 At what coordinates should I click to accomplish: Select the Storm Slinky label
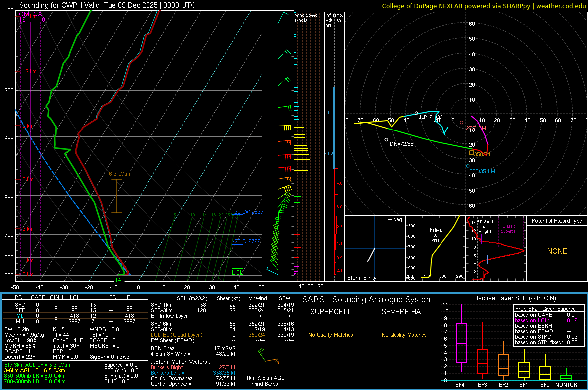(361, 278)
